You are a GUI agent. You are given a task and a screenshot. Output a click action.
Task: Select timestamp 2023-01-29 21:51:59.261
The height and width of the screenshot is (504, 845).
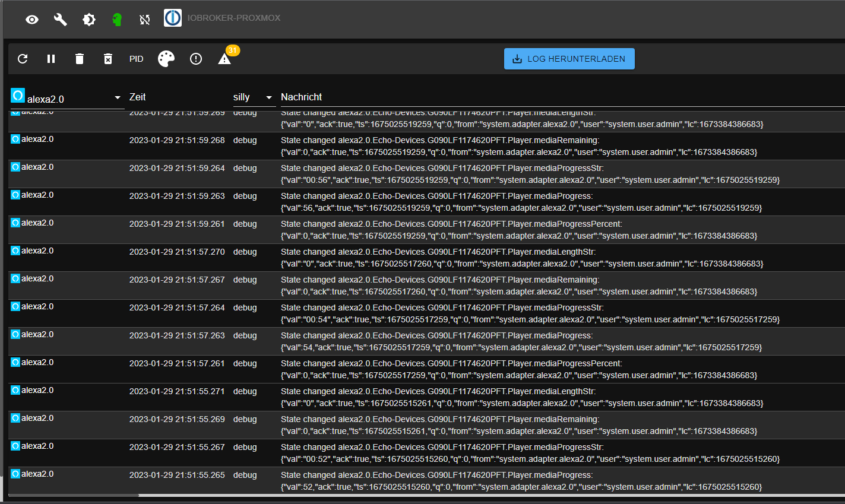[177, 224]
